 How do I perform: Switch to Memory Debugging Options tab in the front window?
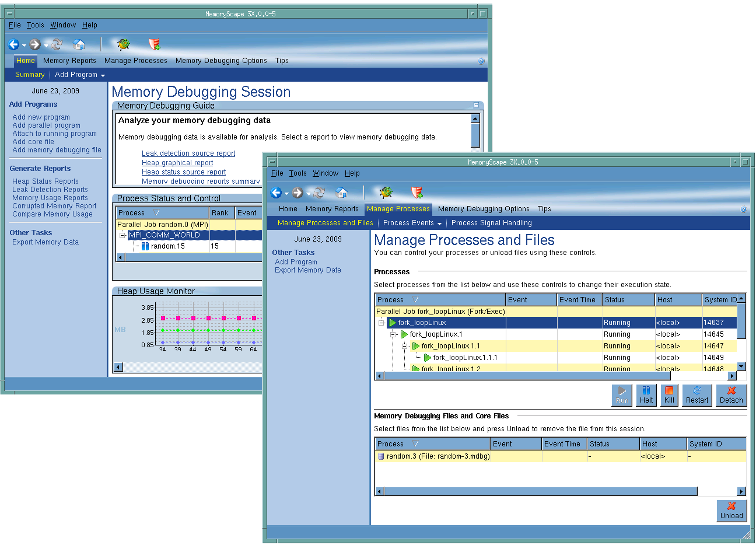coord(483,209)
